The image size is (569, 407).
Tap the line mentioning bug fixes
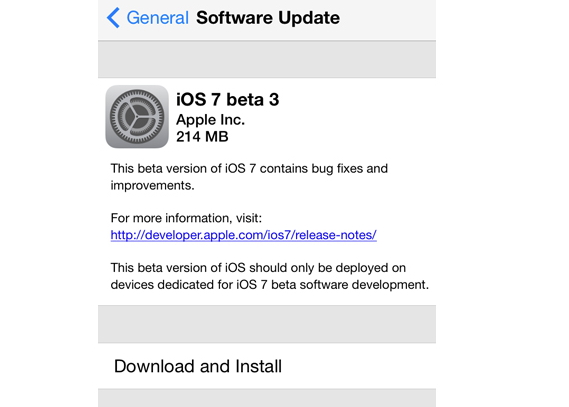(x=249, y=169)
